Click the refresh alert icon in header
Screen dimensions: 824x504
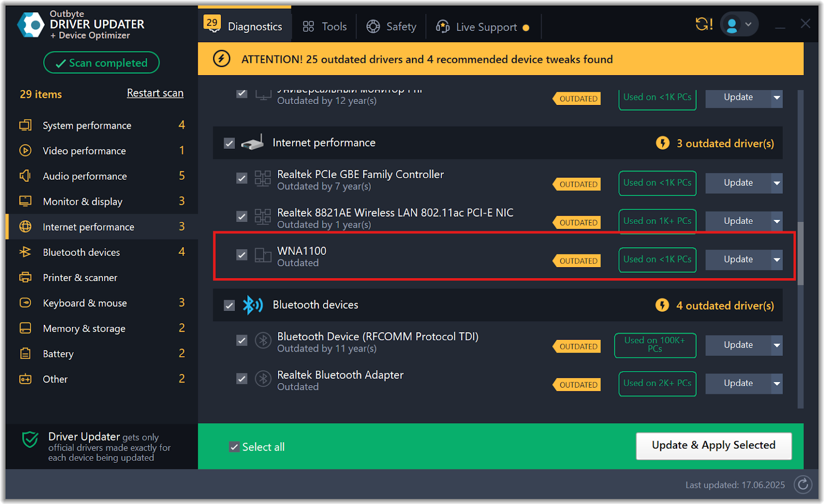(703, 24)
